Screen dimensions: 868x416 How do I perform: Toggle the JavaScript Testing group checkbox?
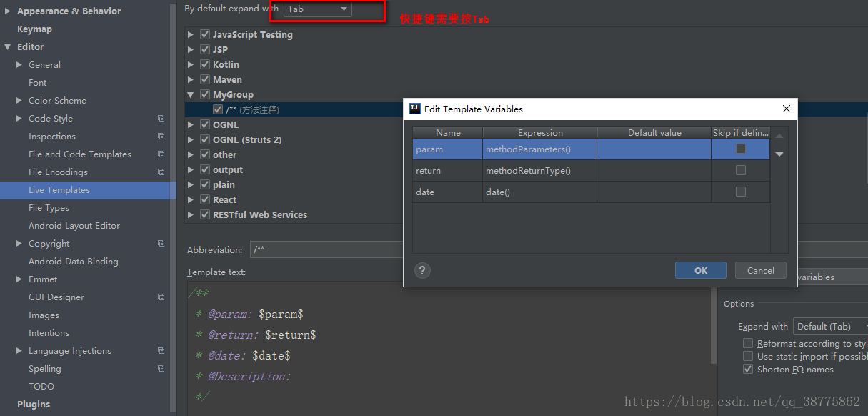[205, 34]
